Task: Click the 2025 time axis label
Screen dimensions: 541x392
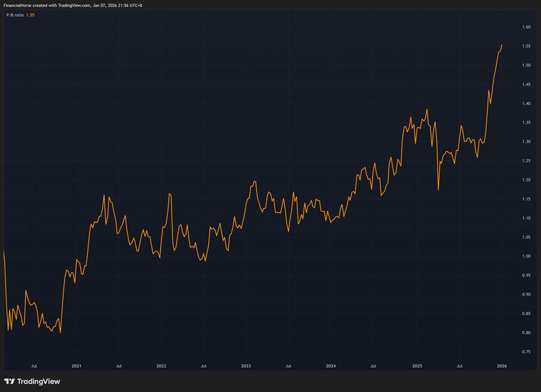Action: tap(417, 365)
